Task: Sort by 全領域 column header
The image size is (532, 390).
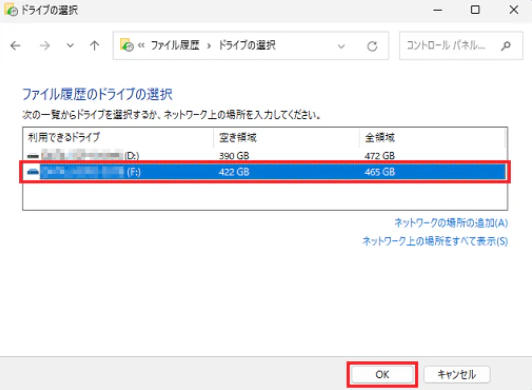Action: click(433, 137)
